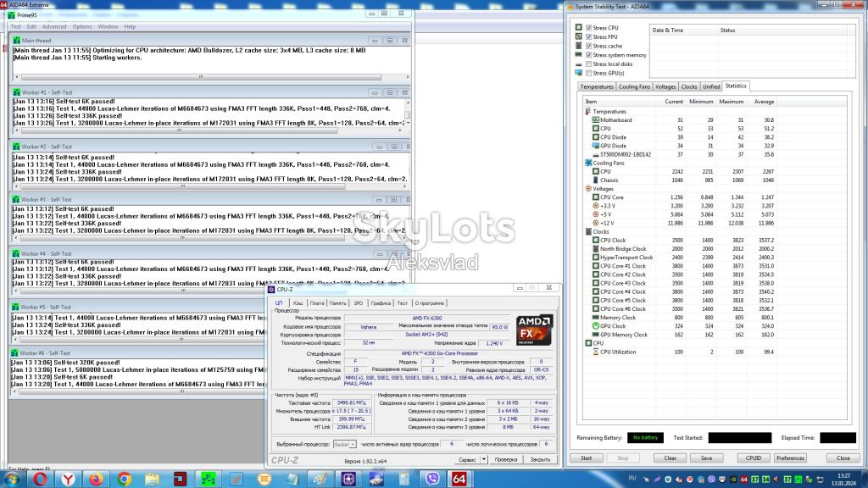
Task: Switch to AIDA64 taskbar icon
Action: point(459,479)
